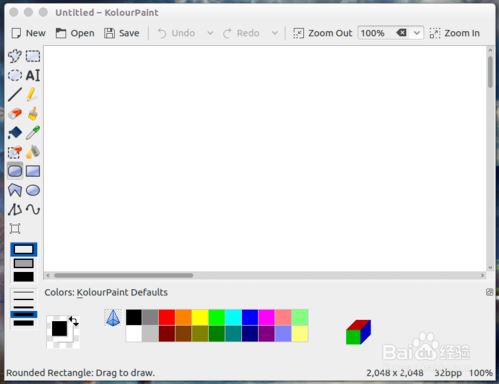Click the horizontal canvas scrollbar
499x384 pixels.
[265, 275]
